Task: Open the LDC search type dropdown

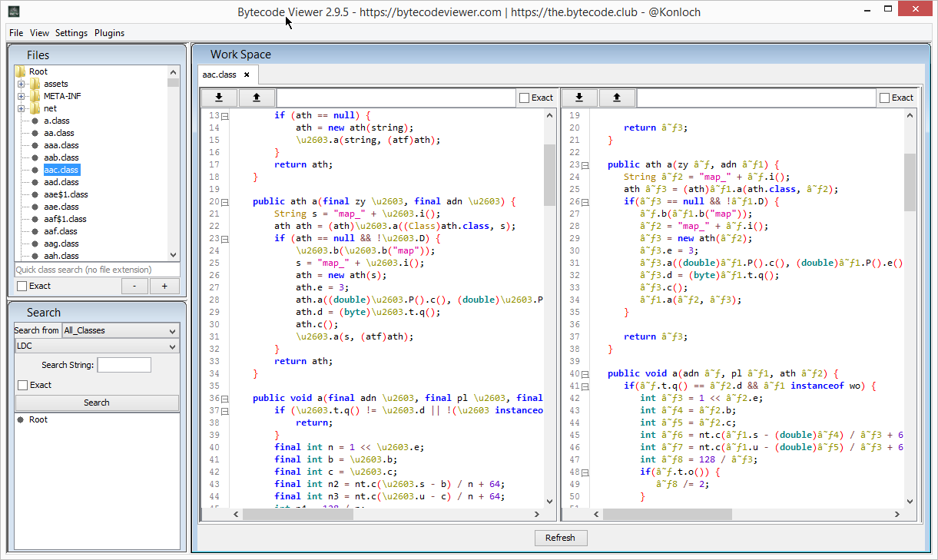Action: (97, 346)
